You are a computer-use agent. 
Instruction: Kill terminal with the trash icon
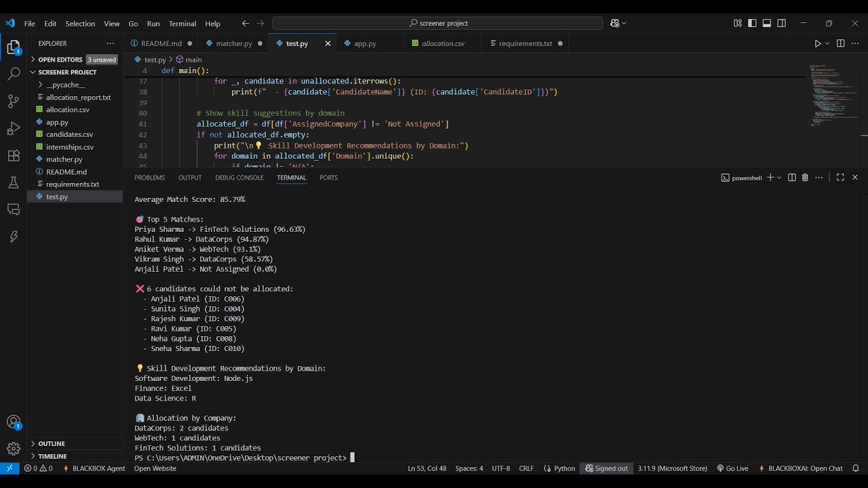point(805,178)
